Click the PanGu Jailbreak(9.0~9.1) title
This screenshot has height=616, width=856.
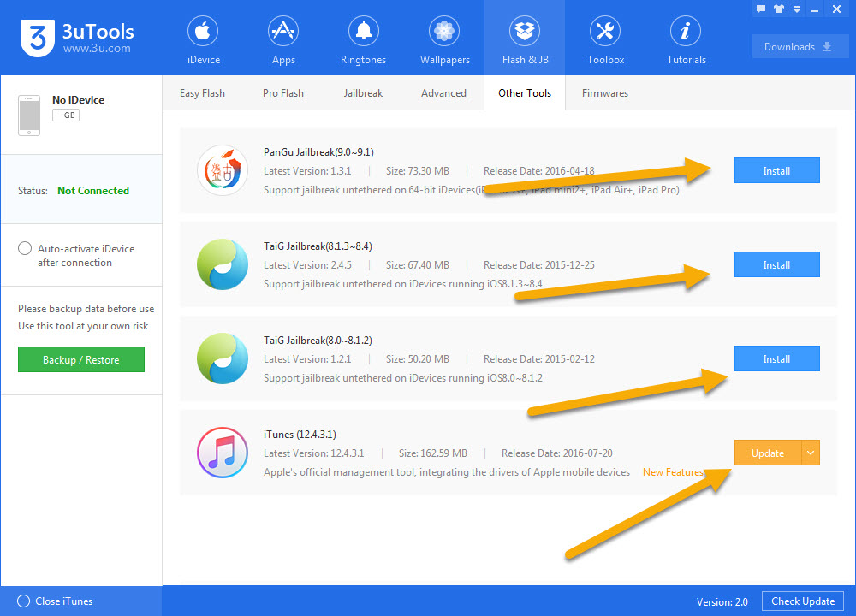click(x=318, y=151)
